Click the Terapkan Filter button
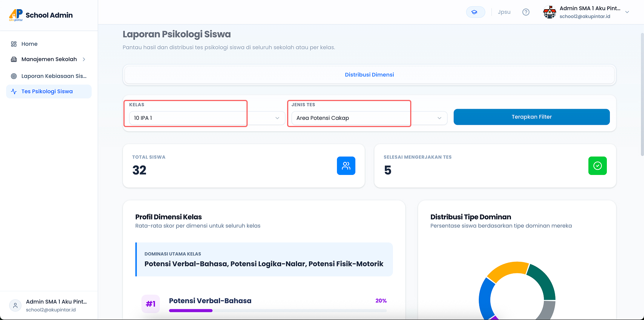This screenshot has width=644, height=320. 532,117
